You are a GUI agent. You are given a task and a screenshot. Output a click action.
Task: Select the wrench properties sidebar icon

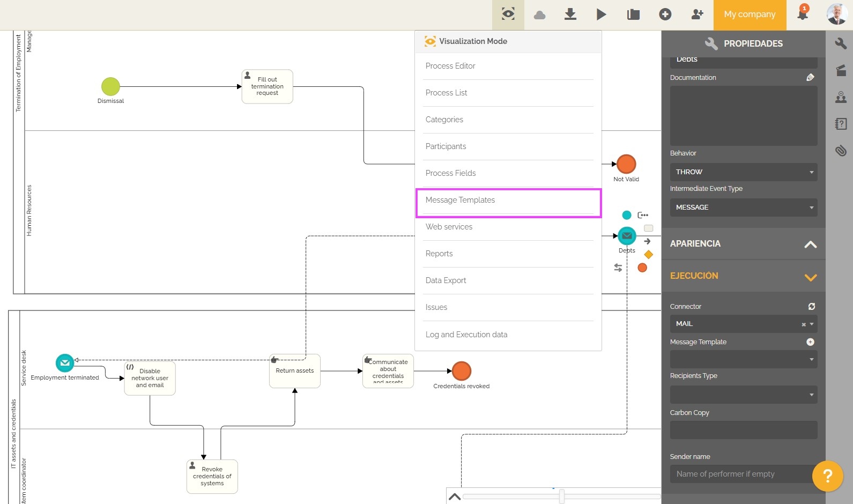pos(841,43)
